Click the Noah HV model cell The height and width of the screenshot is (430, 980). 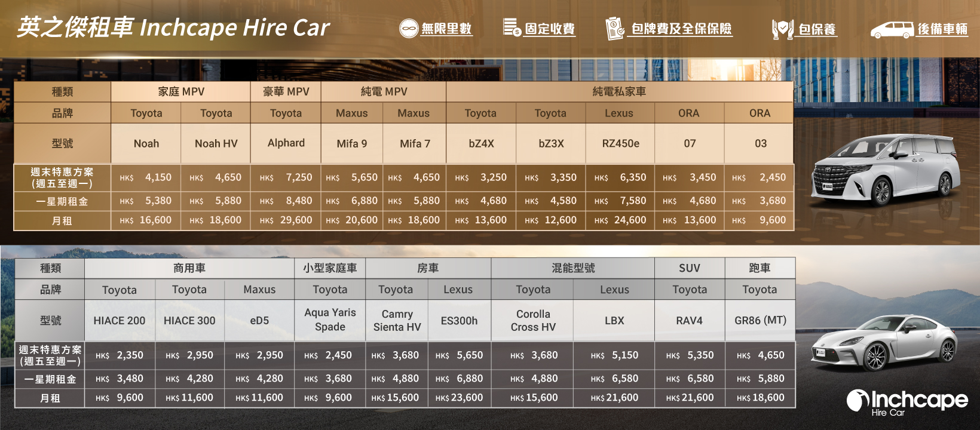[216, 143]
